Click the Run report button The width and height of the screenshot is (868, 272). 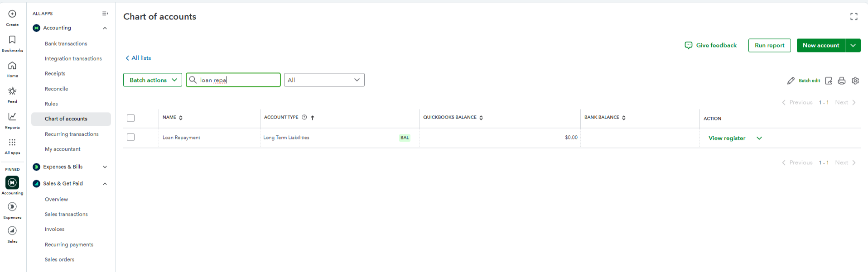[770, 45]
